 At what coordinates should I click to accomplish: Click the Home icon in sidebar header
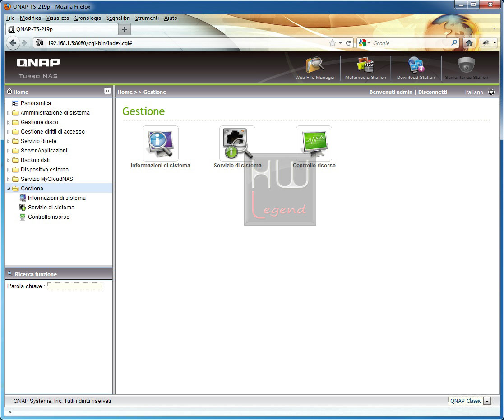tap(9, 91)
